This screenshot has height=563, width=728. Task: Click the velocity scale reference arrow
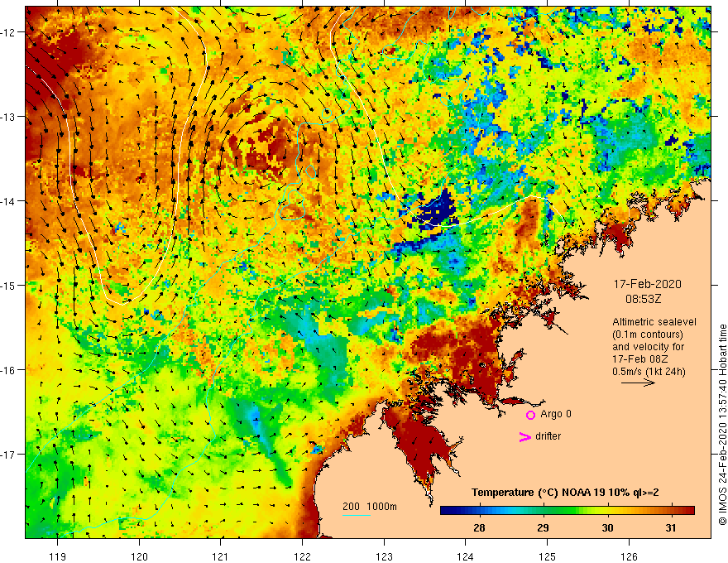tap(638, 383)
